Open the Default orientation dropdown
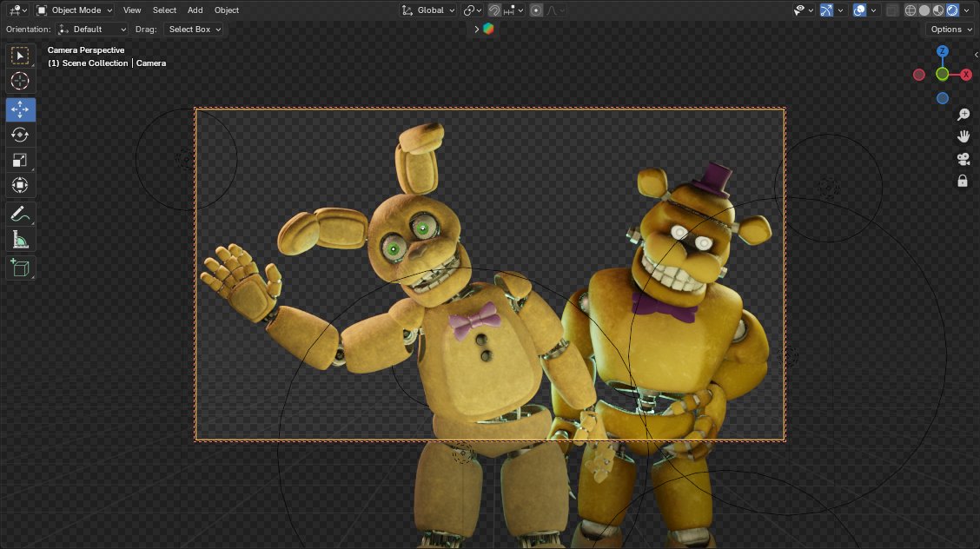Viewport: 980px width, 549px height. point(92,30)
